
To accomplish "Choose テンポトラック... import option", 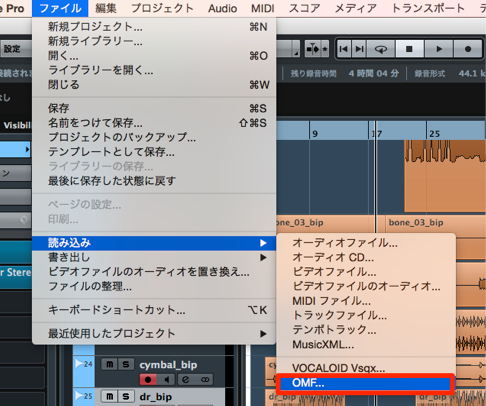I will point(366,330).
